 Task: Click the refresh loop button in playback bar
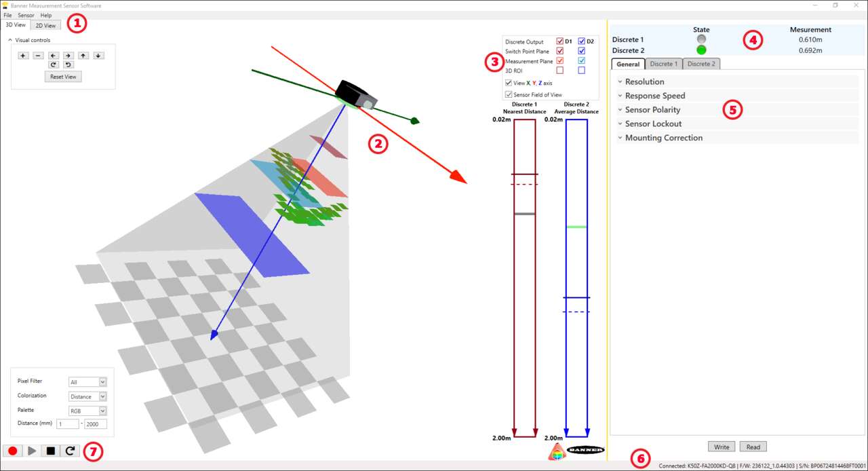click(70, 451)
